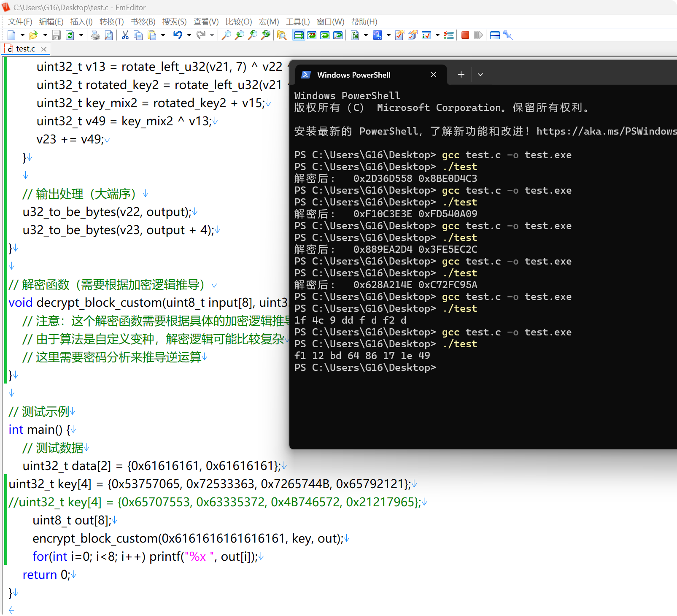Toggle Always on Top pin icon
Screen dimensions: 677x616
pyautogui.click(x=508, y=35)
